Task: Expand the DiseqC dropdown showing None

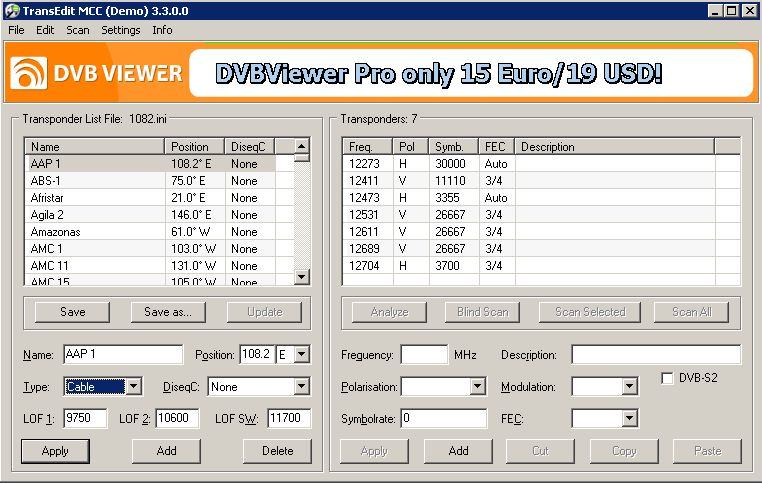Action: coord(301,387)
